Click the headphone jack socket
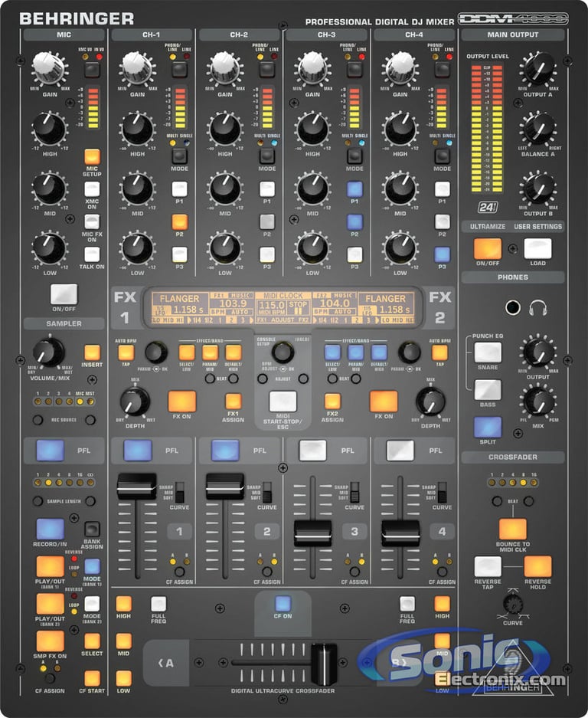 point(513,308)
